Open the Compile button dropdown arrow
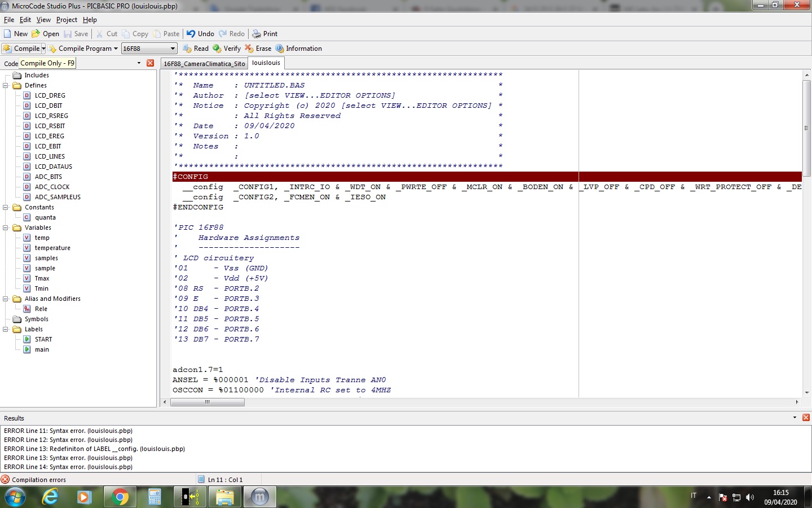The image size is (812, 508). click(x=43, y=49)
